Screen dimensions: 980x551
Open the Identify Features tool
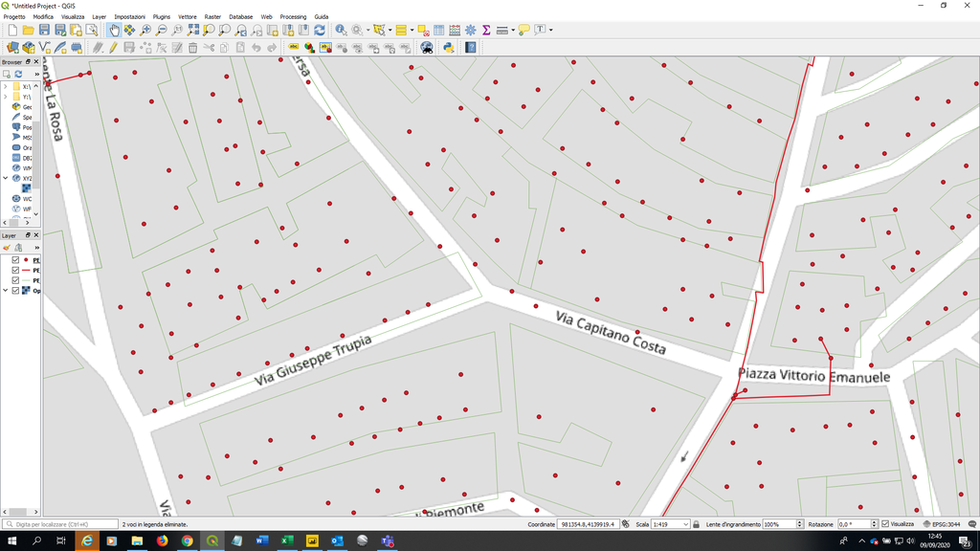[x=342, y=31]
